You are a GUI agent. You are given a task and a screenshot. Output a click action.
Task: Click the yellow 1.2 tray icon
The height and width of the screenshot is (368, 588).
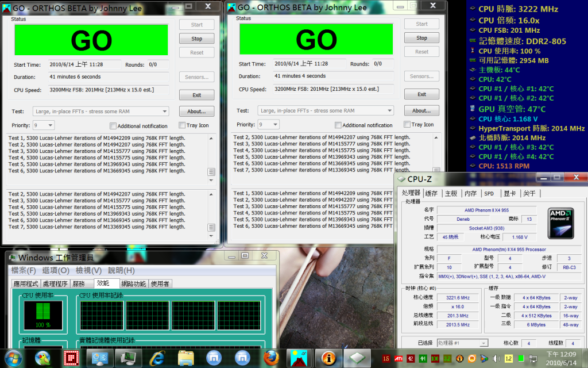tap(509, 359)
